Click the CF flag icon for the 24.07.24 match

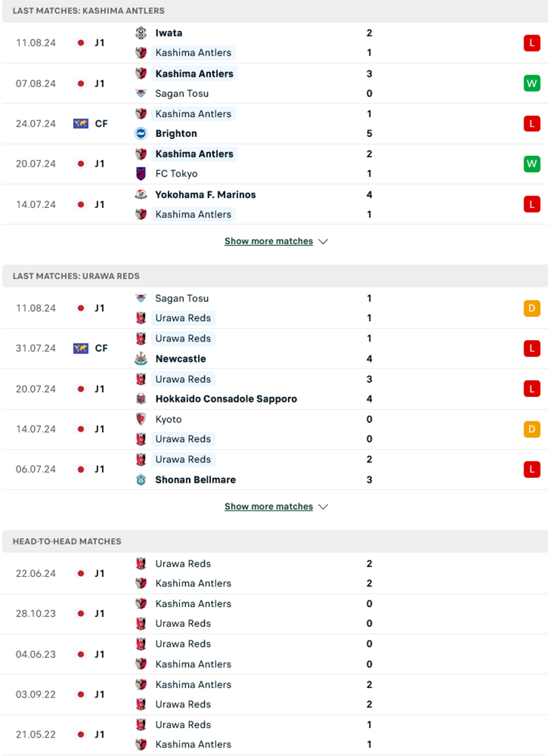[x=81, y=124]
